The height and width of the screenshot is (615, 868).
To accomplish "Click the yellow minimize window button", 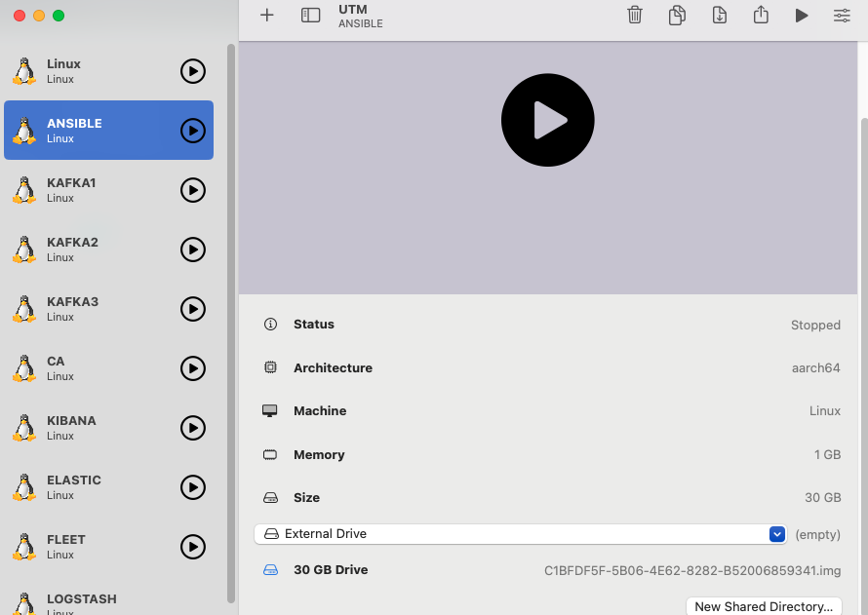I will [x=39, y=16].
